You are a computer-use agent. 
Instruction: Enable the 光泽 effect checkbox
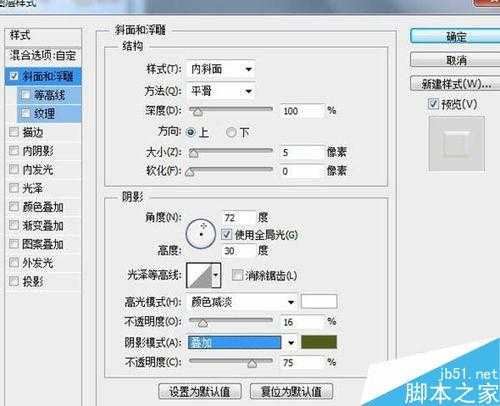point(14,188)
